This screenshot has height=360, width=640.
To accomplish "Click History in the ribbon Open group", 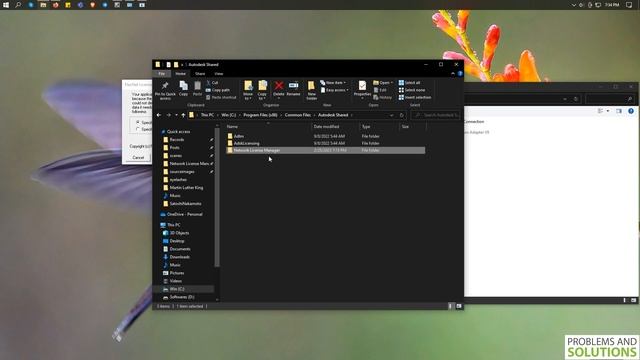I will click(382, 97).
